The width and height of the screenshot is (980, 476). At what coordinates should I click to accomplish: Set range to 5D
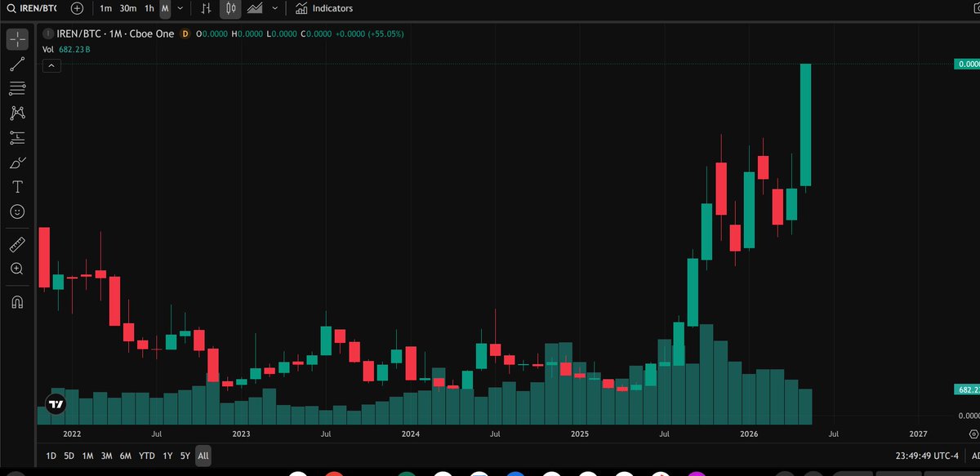tap(69, 456)
